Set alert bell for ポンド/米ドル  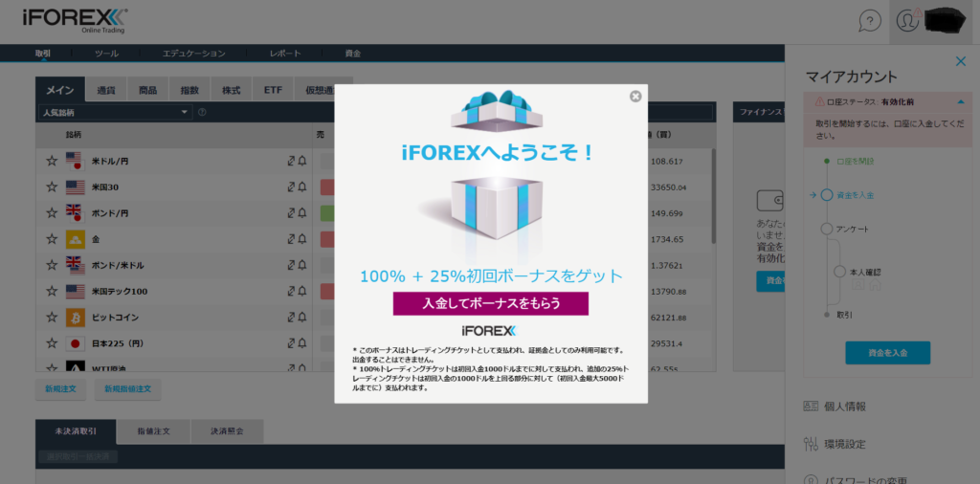coord(301,265)
